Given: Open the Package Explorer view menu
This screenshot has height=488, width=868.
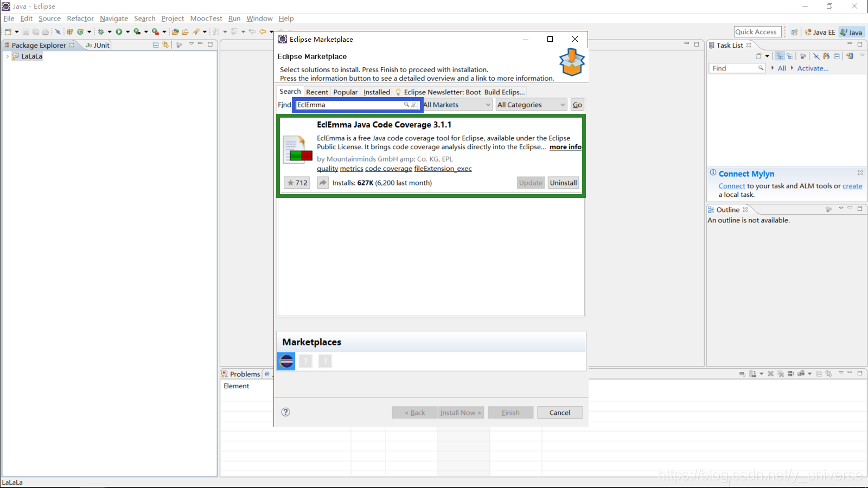Looking at the screenshot, I should (x=191, y=44).
